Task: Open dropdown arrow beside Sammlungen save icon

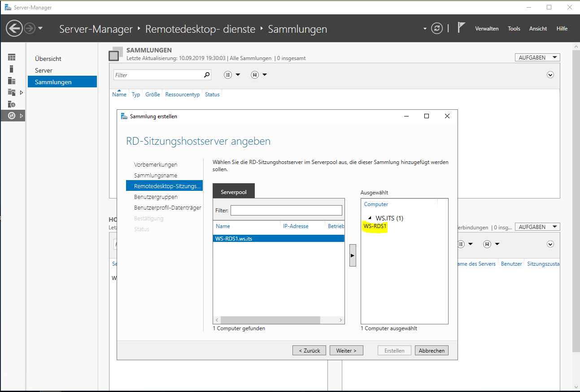Action: tap(265, 75)
